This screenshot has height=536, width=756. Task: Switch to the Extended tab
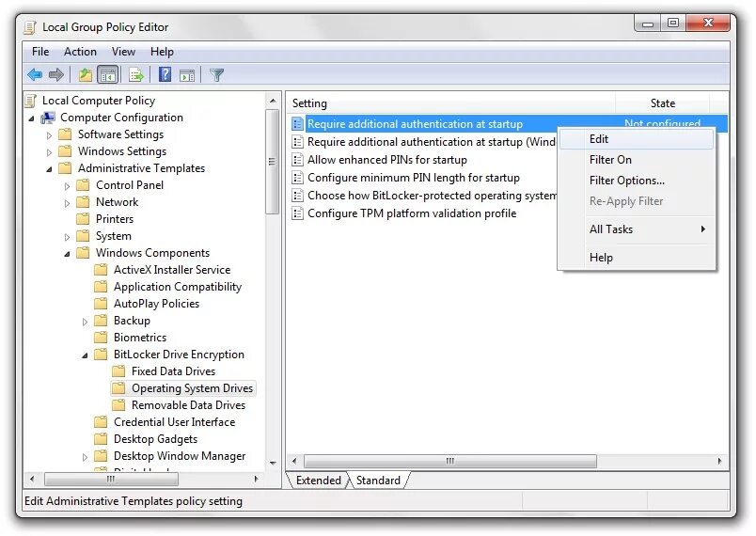[318, 481]
